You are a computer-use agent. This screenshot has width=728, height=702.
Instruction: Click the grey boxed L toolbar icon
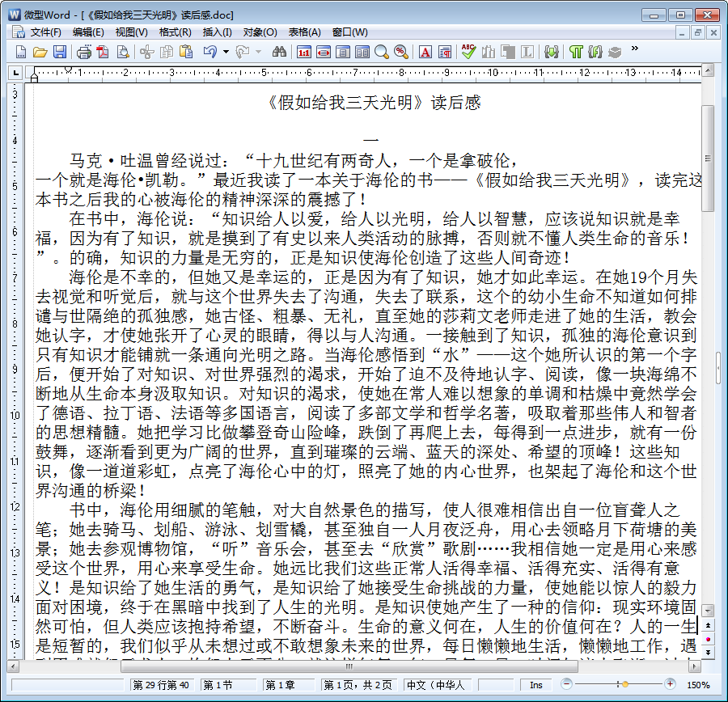(x=527, y=52)
